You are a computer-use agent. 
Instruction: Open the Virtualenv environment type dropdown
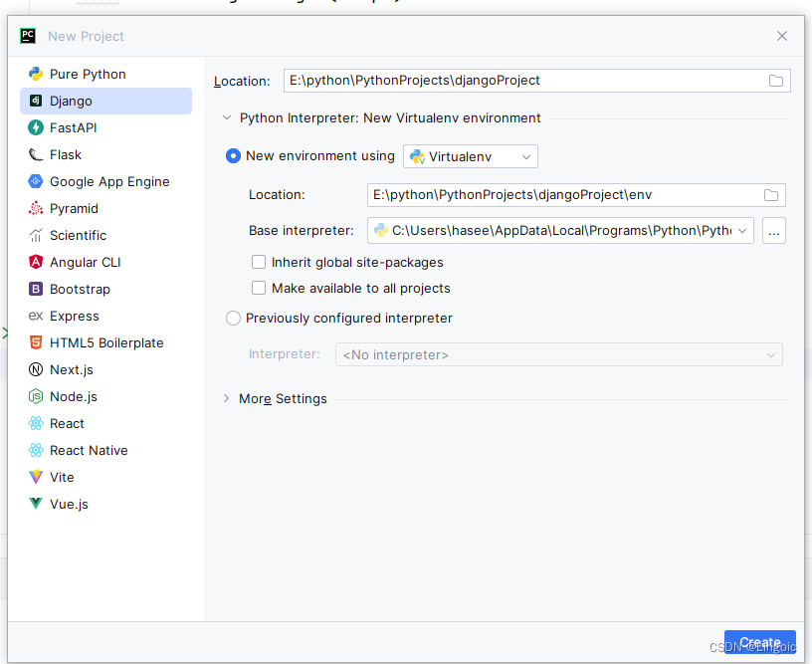pos(471,156)
